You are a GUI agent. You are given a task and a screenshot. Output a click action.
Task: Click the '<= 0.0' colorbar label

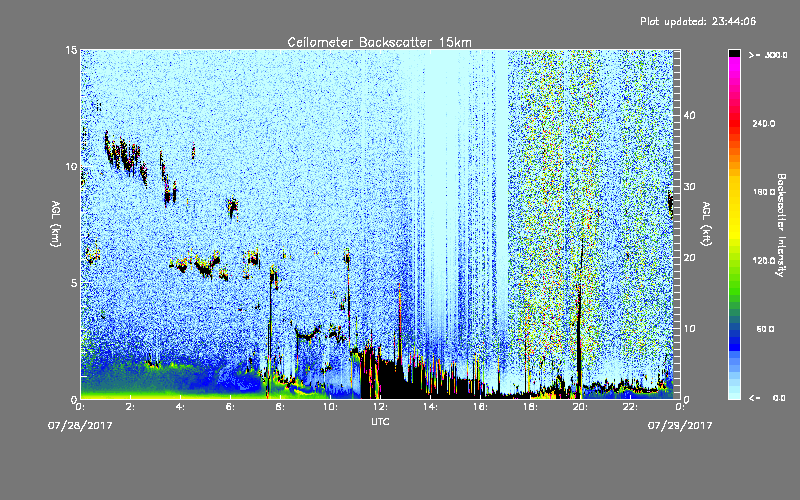[767, 398]
